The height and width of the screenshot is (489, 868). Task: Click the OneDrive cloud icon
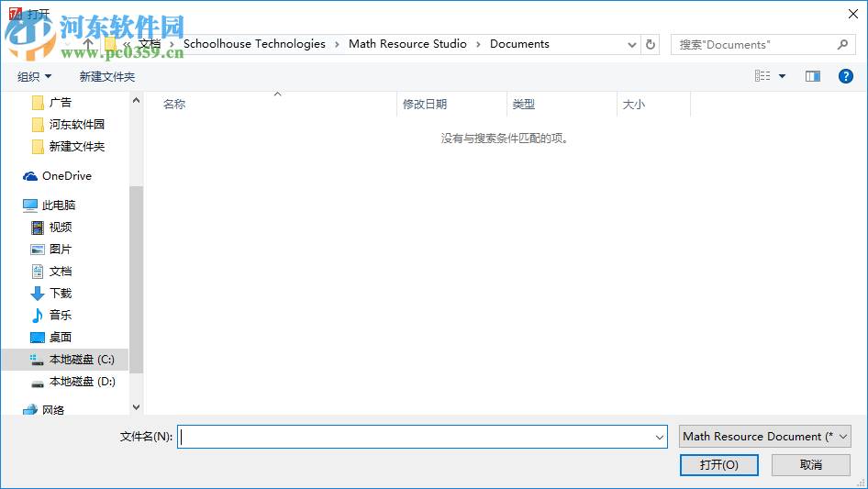tap(30, 176)
